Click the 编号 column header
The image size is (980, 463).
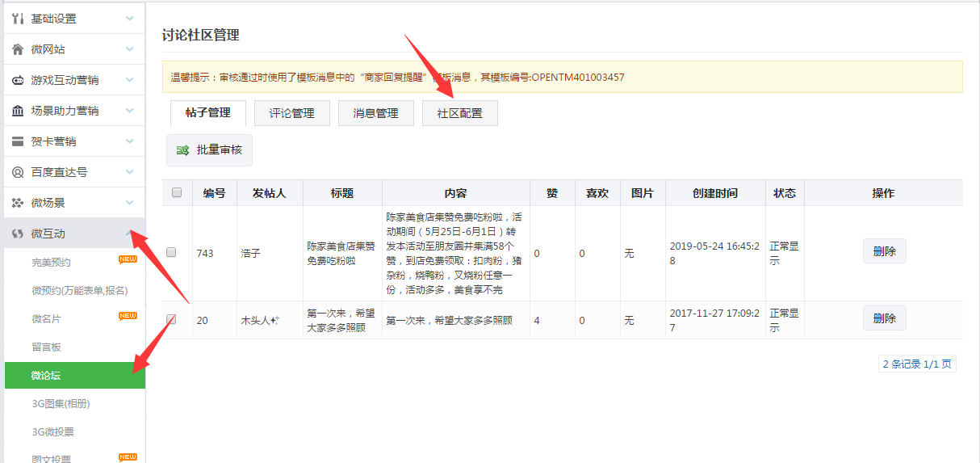point(214,194)
